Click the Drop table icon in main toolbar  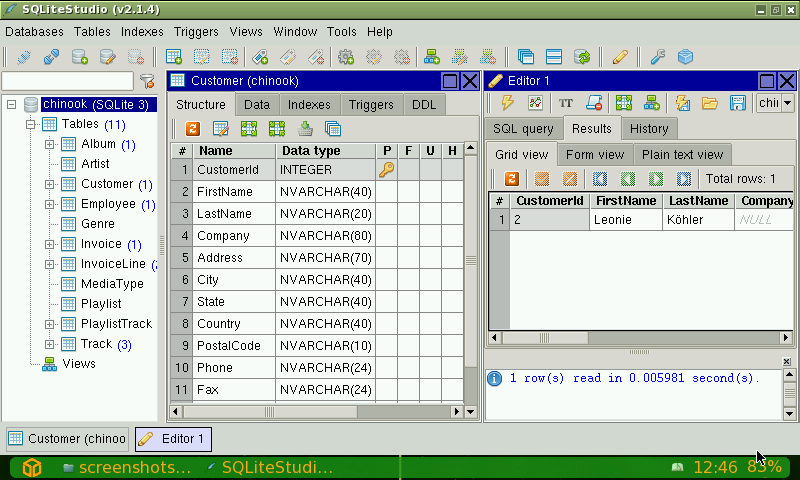(230, 57)
